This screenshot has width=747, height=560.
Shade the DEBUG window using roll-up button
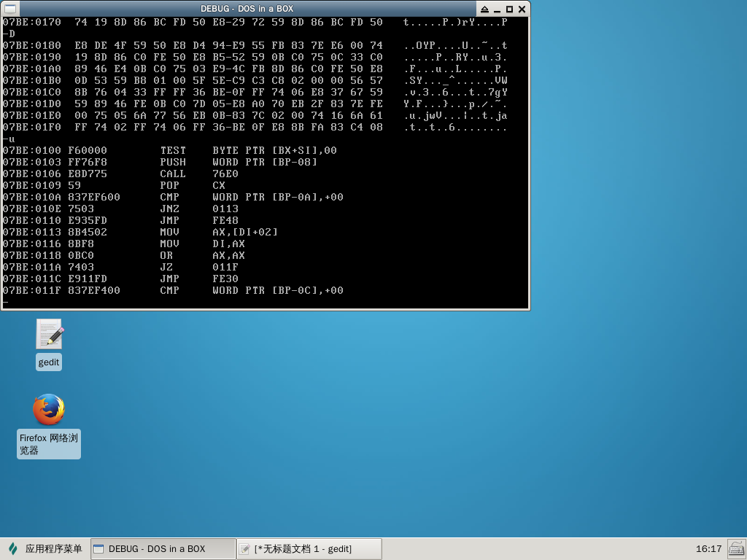click(x=484, y=9)
